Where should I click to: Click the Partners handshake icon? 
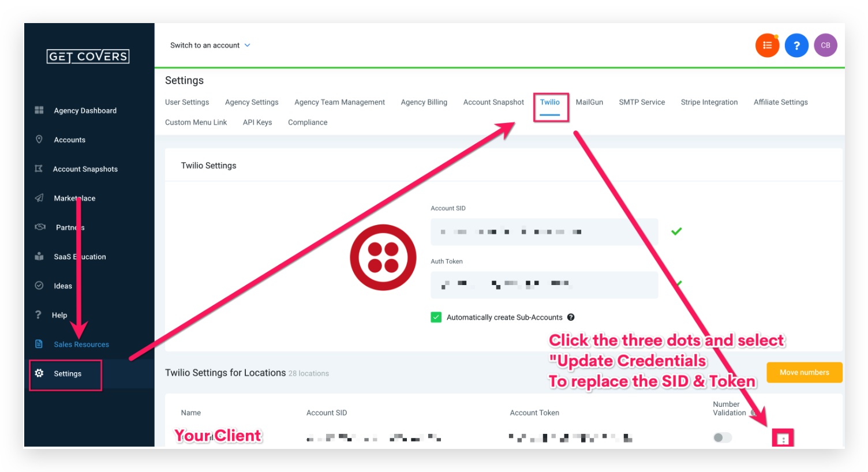coord(40,227)
